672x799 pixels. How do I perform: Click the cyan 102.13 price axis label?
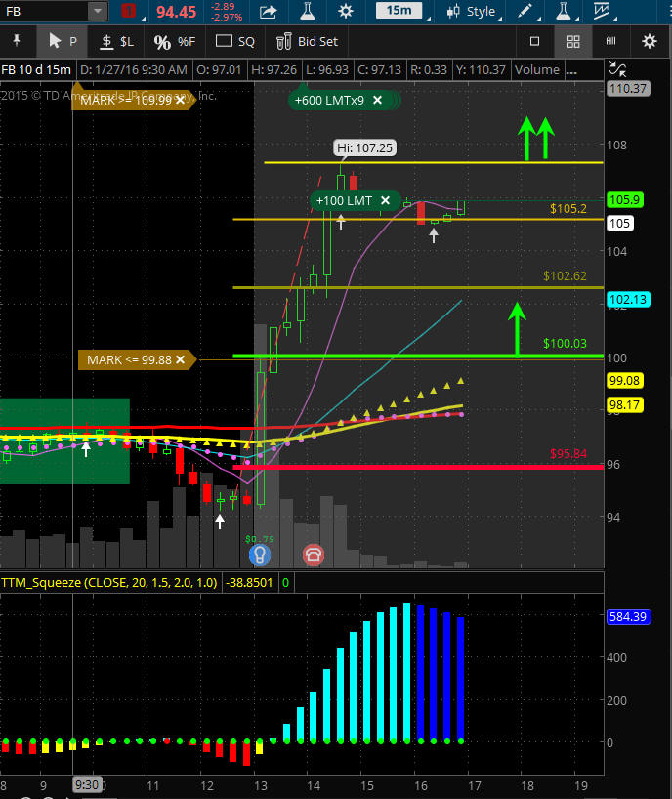point(628,299)
